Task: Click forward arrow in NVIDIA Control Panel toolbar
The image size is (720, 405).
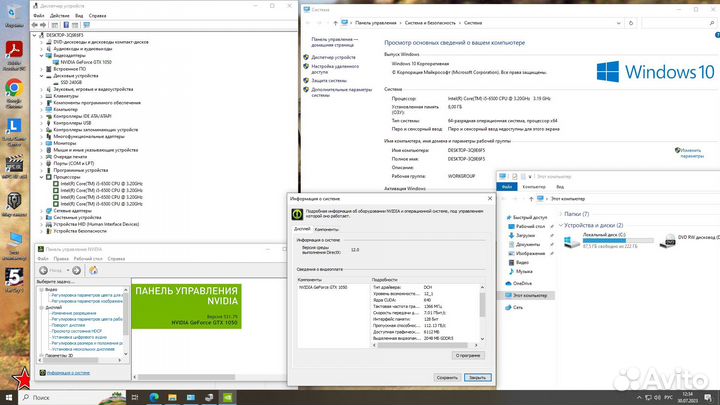Action: coord(77,270)
